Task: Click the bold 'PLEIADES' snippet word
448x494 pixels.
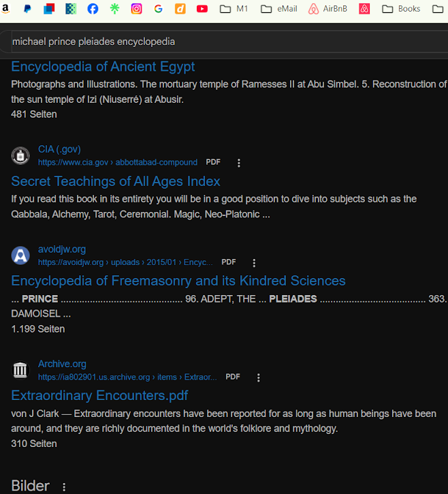Action: click(x=293, y=298)
